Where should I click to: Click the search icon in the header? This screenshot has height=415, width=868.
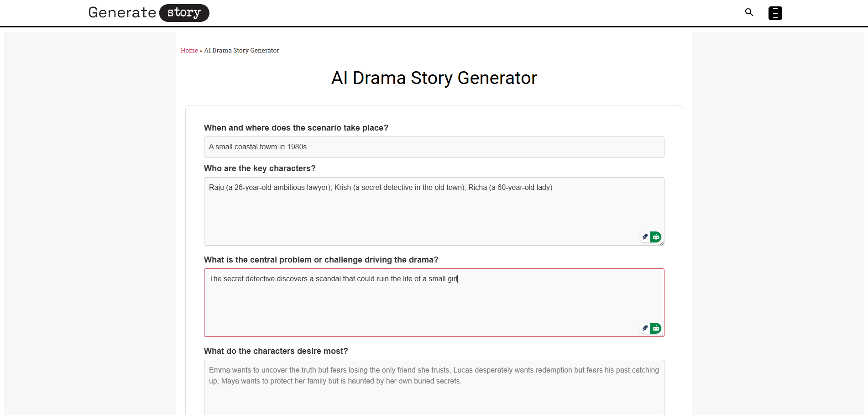coord(749,12)
